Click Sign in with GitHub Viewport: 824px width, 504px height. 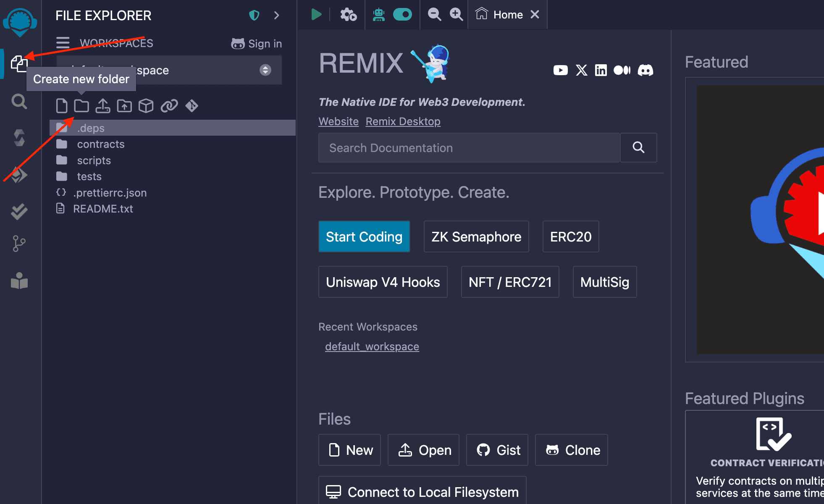256,44
